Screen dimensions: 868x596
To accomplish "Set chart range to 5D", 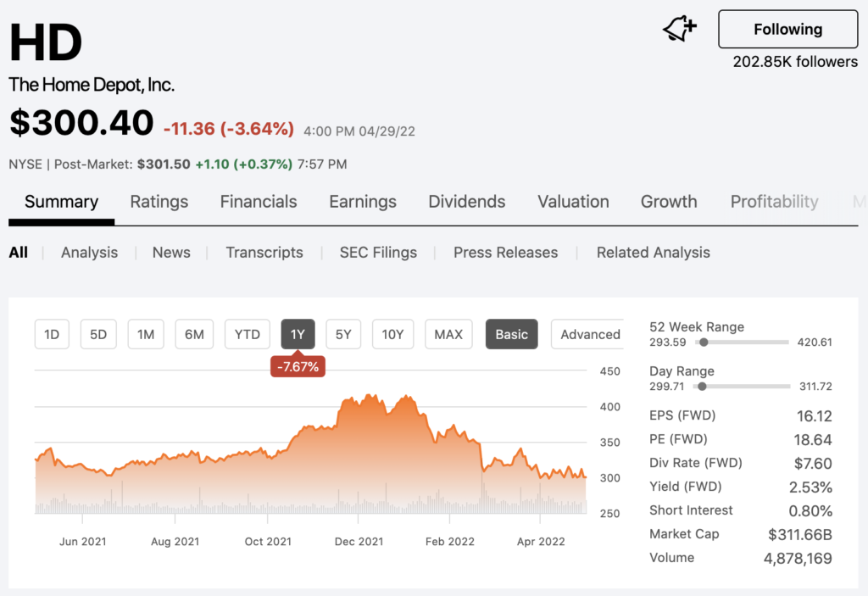I will point(98,334).
